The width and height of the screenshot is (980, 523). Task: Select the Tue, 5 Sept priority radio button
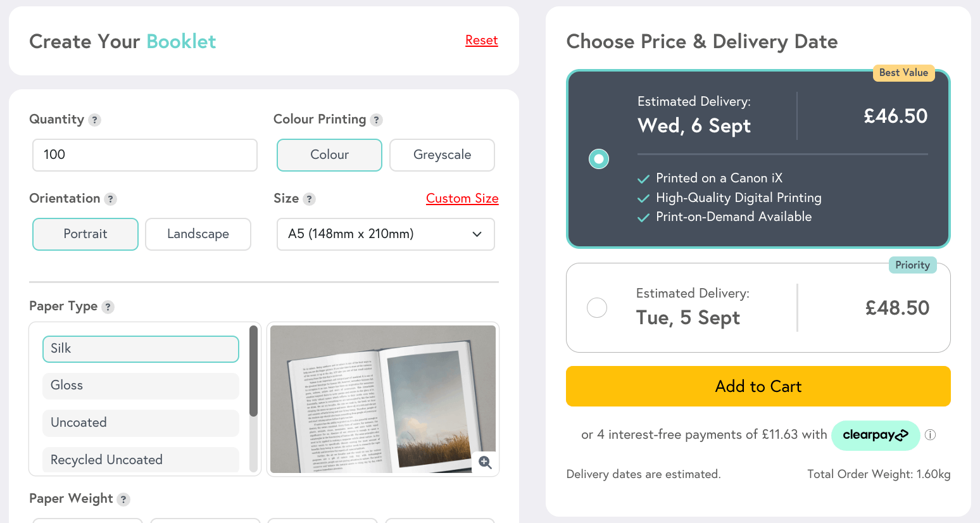click(x=597, y=308)
